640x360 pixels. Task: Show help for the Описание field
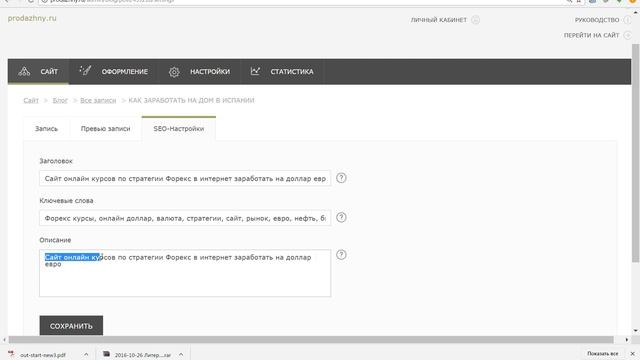tap(341, 255)
